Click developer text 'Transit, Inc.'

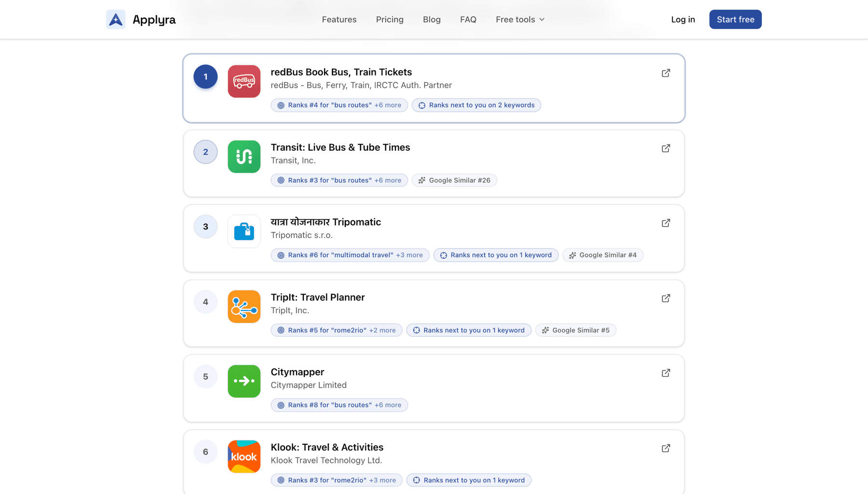point(293,160)
